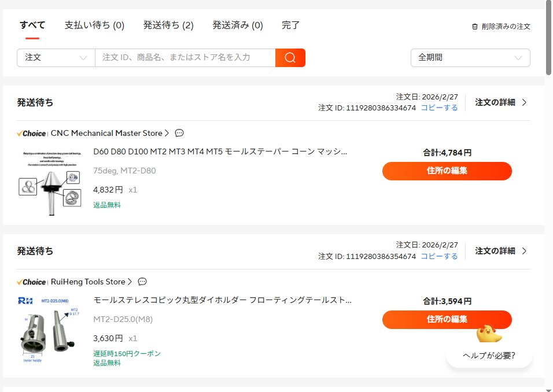Open 注文の詳細 for order ending 354674
The height and width of the screenshot is (392, 553).
[501, 251]
